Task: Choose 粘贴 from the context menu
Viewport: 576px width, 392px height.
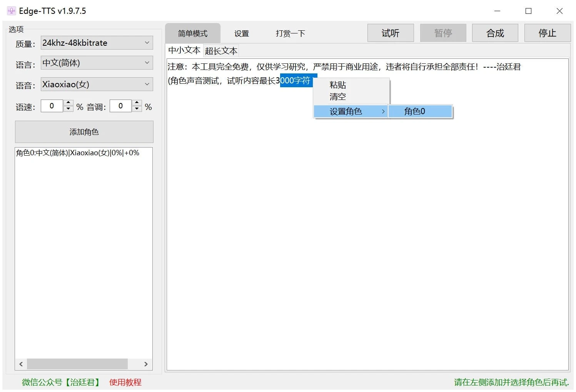Action: pyautogui.click(x=337, y=85)
